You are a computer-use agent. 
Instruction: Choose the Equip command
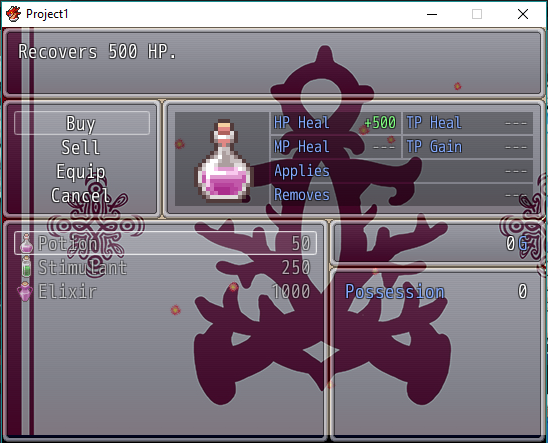tap(82, 171)
